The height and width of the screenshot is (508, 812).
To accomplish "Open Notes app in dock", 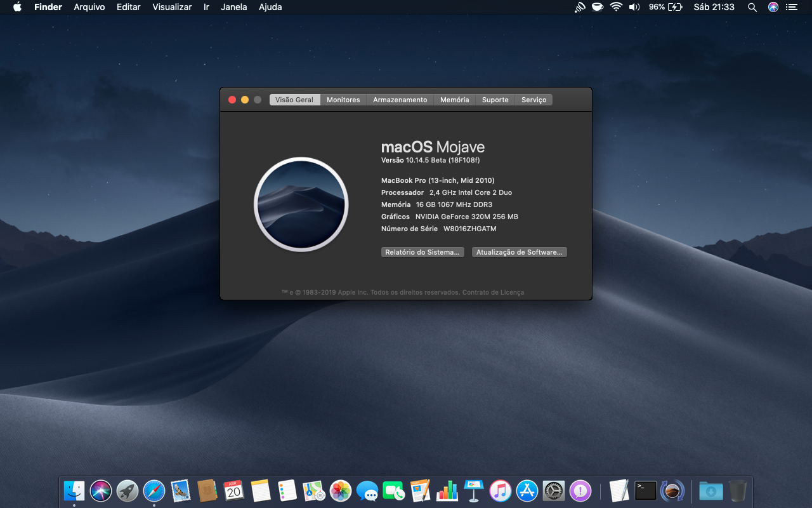I will [x=261, y=491].
